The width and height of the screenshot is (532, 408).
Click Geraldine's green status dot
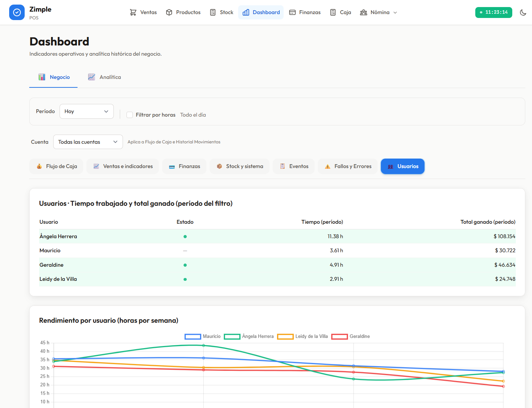pos(185,265)
